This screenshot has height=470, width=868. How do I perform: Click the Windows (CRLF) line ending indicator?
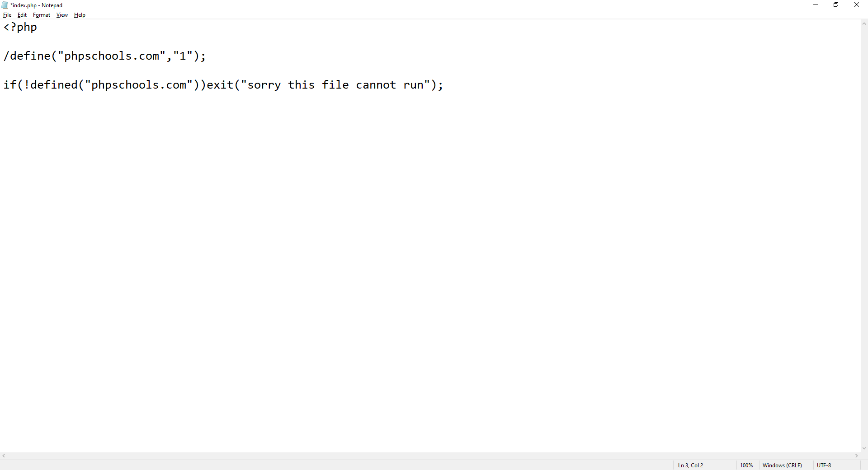click(782, 465)
